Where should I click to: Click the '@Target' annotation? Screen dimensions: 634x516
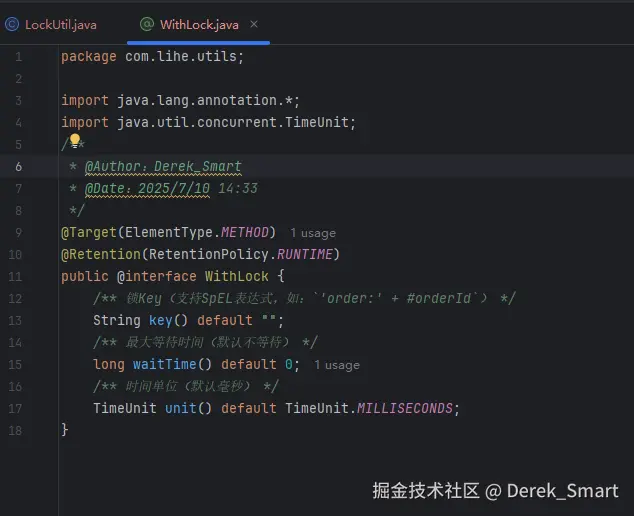point(89,233)
